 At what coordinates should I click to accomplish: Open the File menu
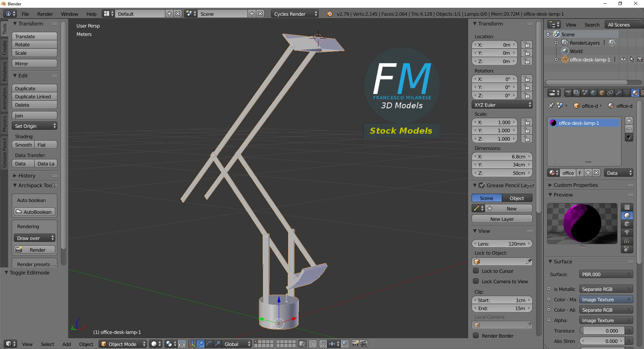pos(25,14)
